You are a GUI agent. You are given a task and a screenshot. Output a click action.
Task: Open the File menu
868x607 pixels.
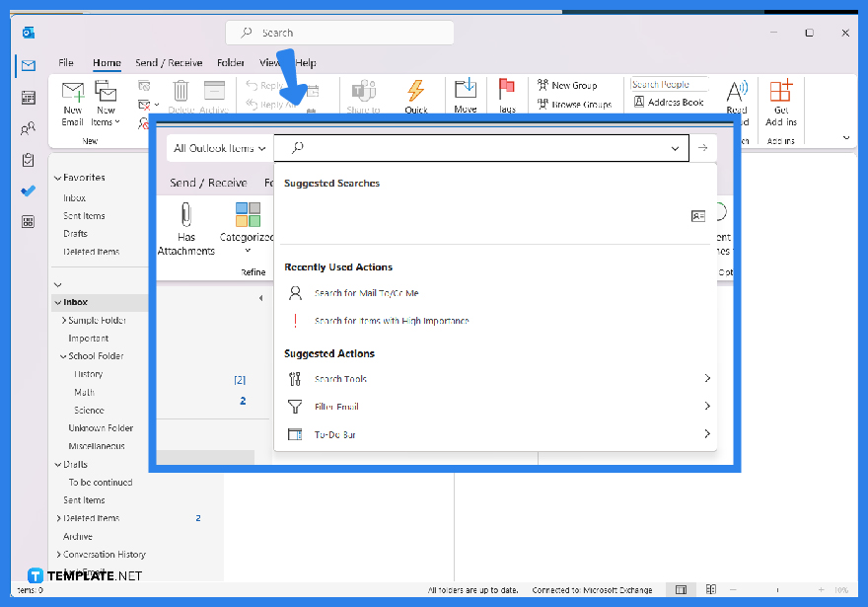coord(65,62)
